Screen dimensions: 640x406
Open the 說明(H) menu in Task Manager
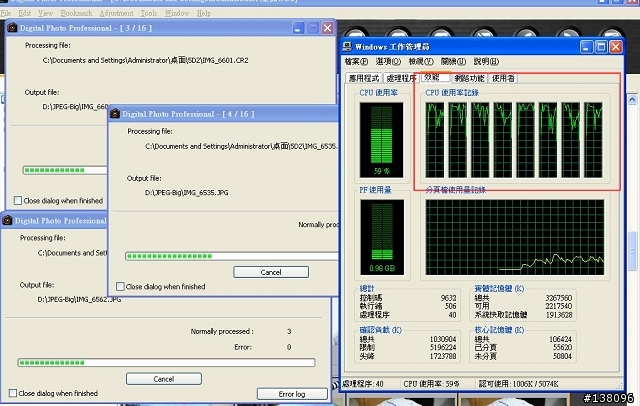tap(486, 62)
